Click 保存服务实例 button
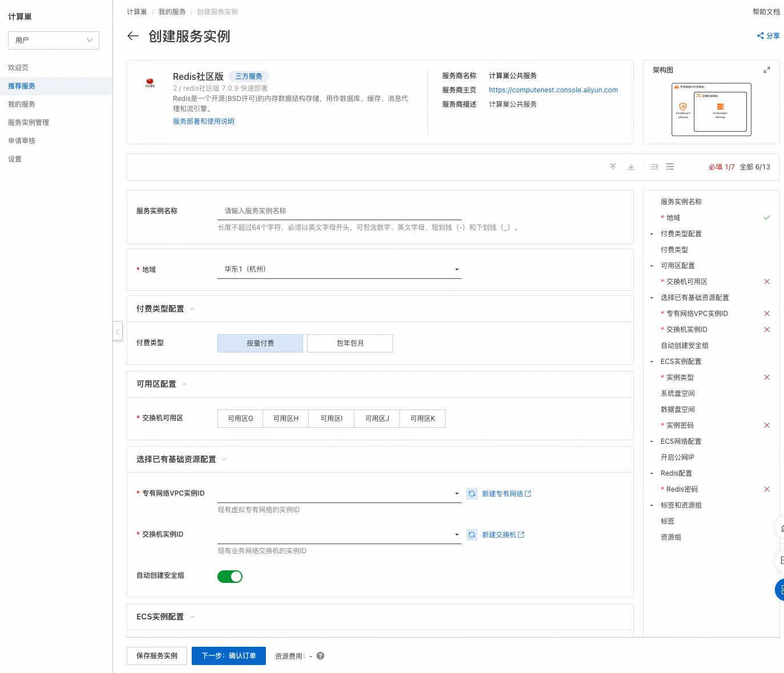The width and height of the screenshot is (784, 673). tap(157, 656)
